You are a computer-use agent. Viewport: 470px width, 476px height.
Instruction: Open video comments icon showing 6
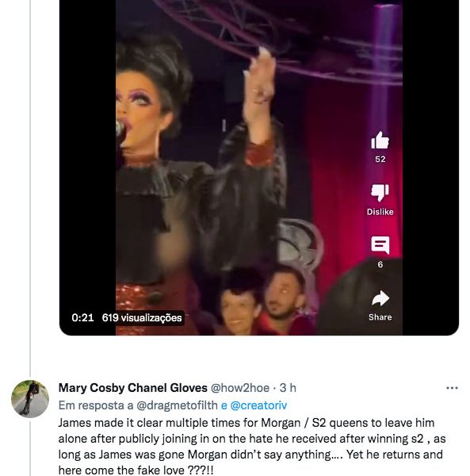380,245
